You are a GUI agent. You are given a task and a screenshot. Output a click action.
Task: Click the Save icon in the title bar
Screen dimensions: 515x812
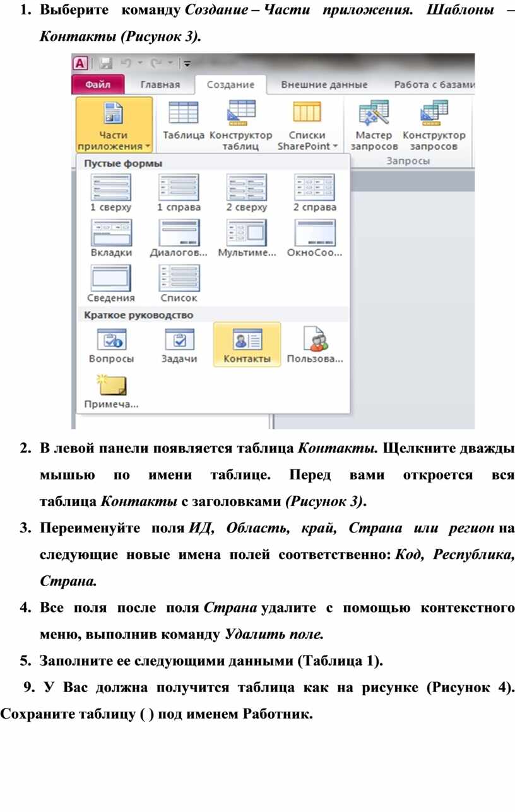(x=105, y=63)
